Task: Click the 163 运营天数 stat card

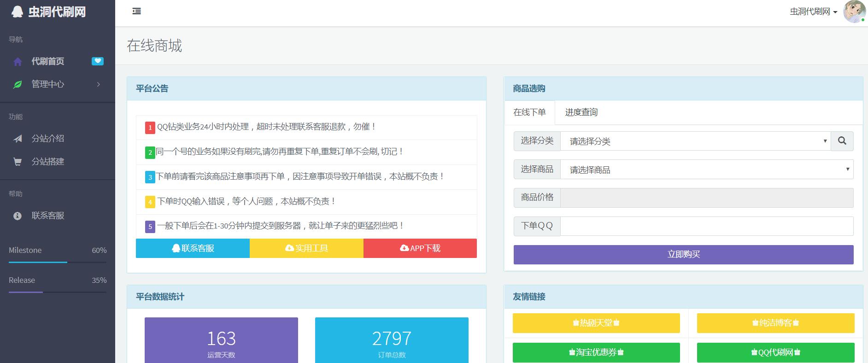Action: [221, 340]
